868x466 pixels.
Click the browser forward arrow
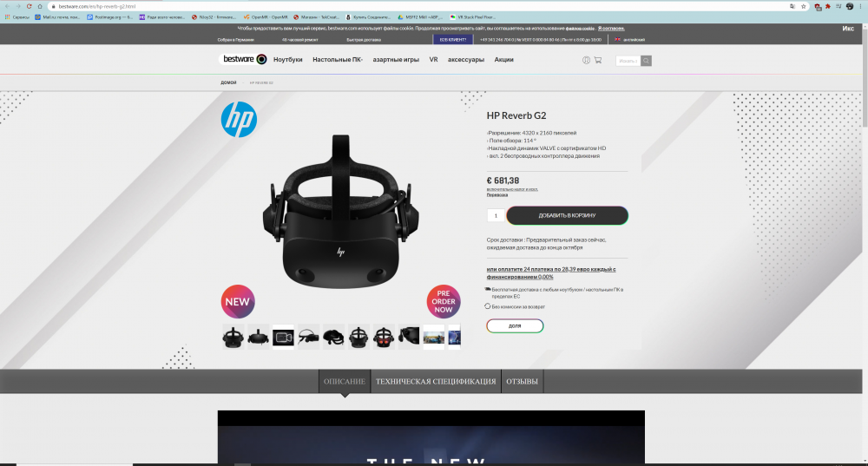pyautogui.click(x=18, y=6)
